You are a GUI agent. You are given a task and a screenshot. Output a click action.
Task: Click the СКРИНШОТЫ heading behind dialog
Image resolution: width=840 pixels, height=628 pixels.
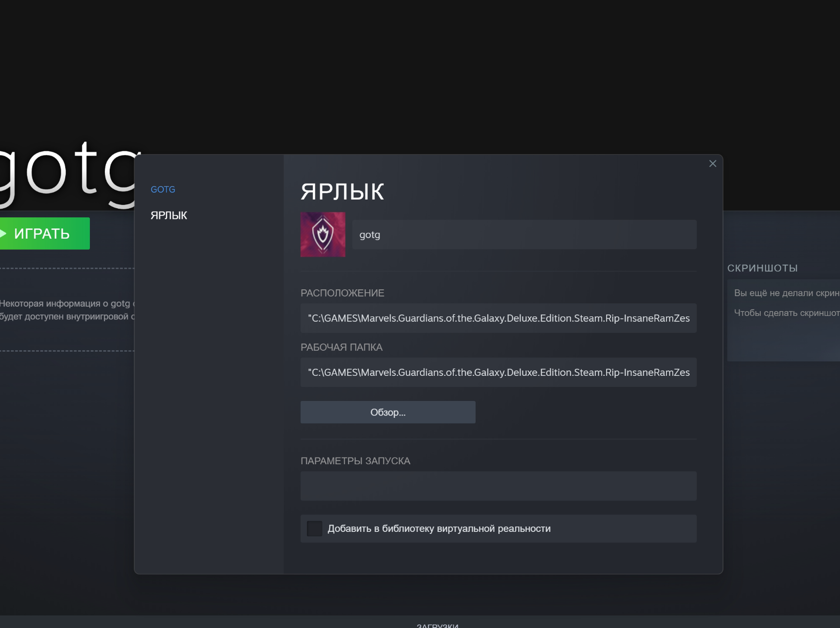(x=763, y=268)
